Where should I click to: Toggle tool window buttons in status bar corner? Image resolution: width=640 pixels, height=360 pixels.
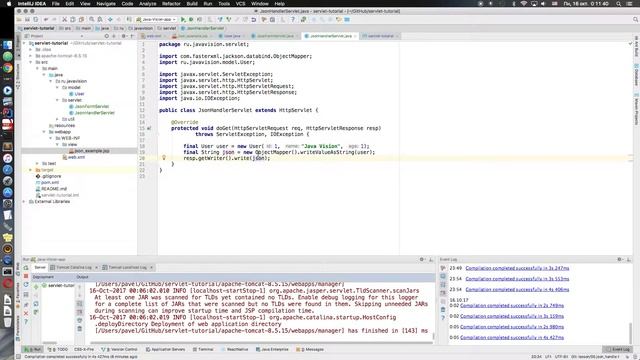[x=18, y=357]
